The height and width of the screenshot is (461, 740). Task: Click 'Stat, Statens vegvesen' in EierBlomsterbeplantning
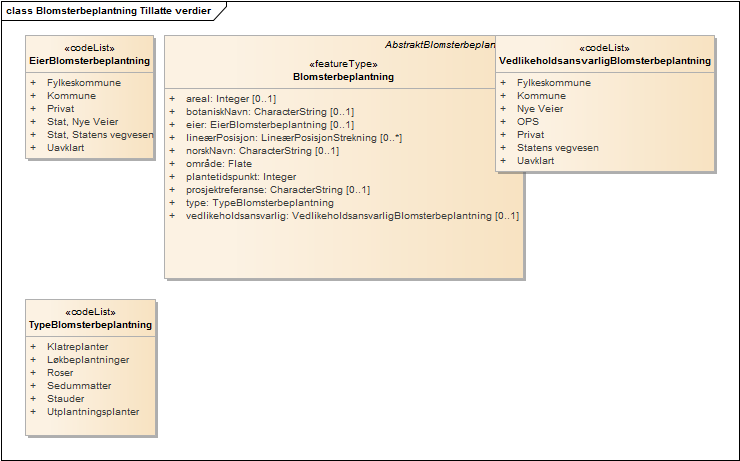[100, 135]
